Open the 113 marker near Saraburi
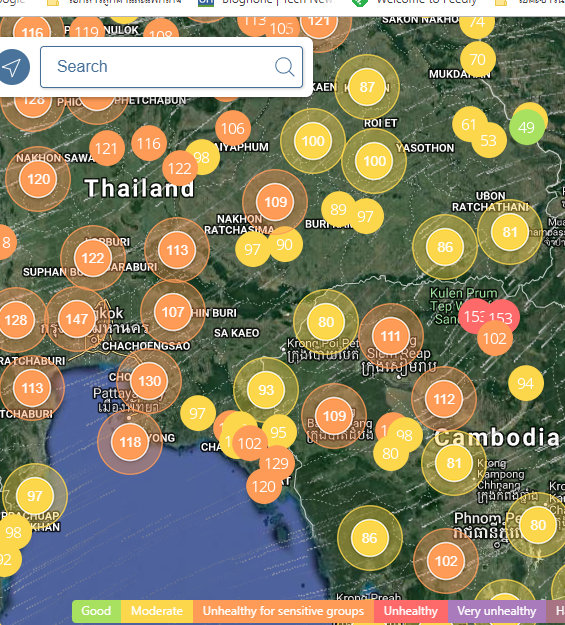565x625 pixels. coord(177,250)
